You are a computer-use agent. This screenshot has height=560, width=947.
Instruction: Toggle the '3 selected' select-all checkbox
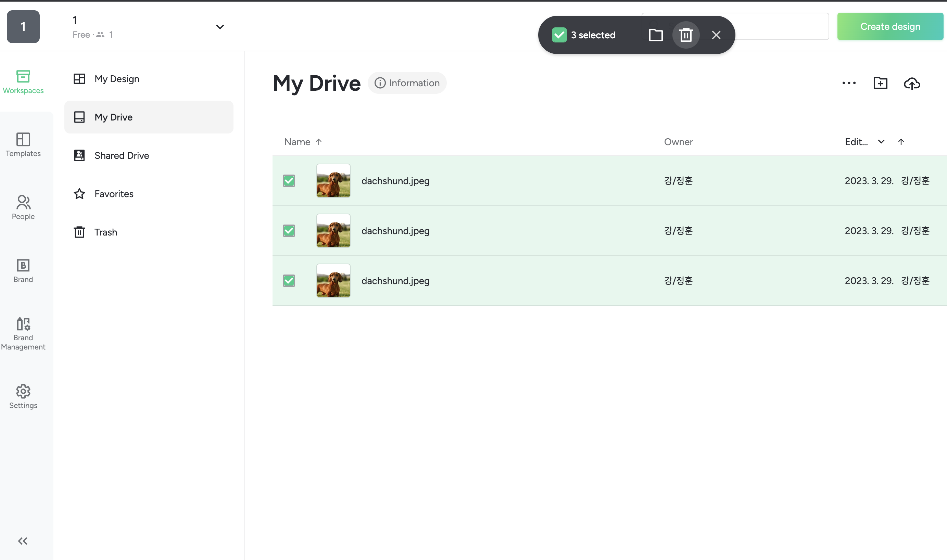click(559, 35)
